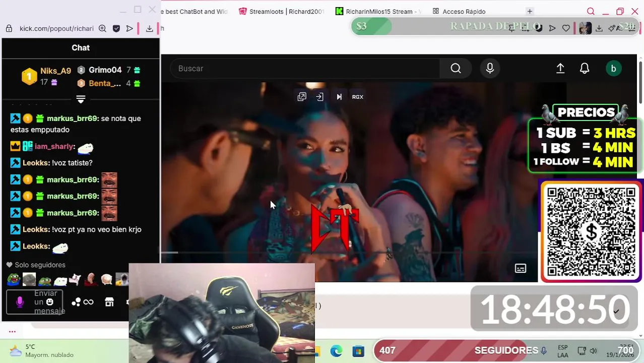Click the heart favorite icon in browser toolbar

566,28
